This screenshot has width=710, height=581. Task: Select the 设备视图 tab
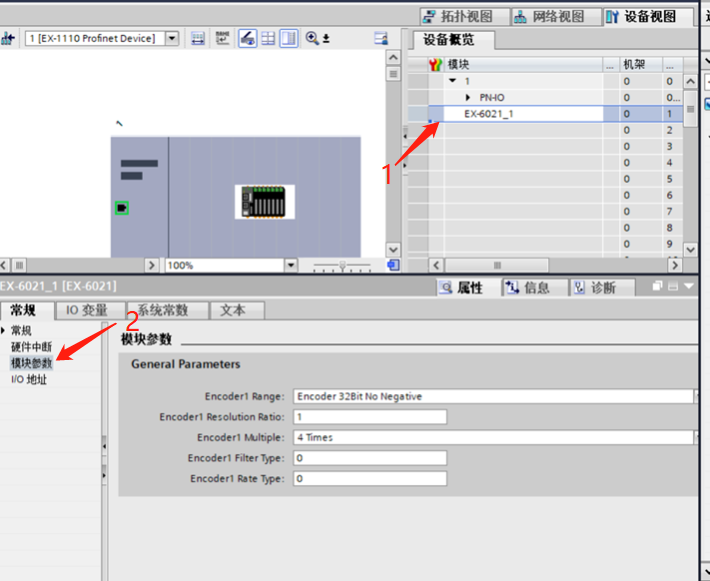point(648,17)
